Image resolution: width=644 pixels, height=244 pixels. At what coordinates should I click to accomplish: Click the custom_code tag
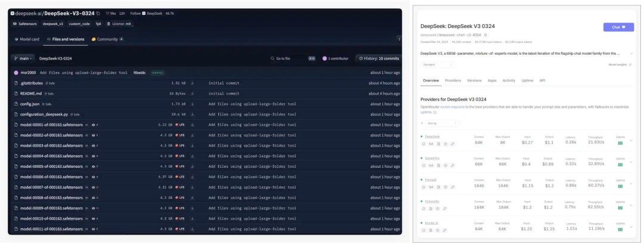(x=79, y=24)
